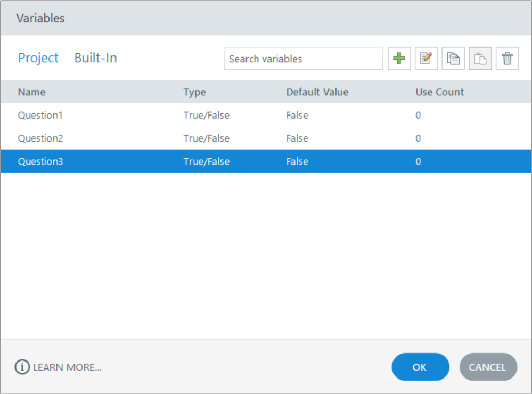
Task: Switch to the Project variables tab
Action: pos(38,58)
